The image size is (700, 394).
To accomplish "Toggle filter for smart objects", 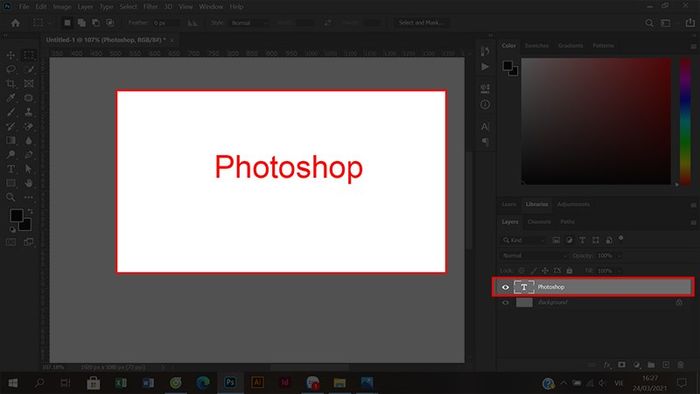I will tap(609, 240).
